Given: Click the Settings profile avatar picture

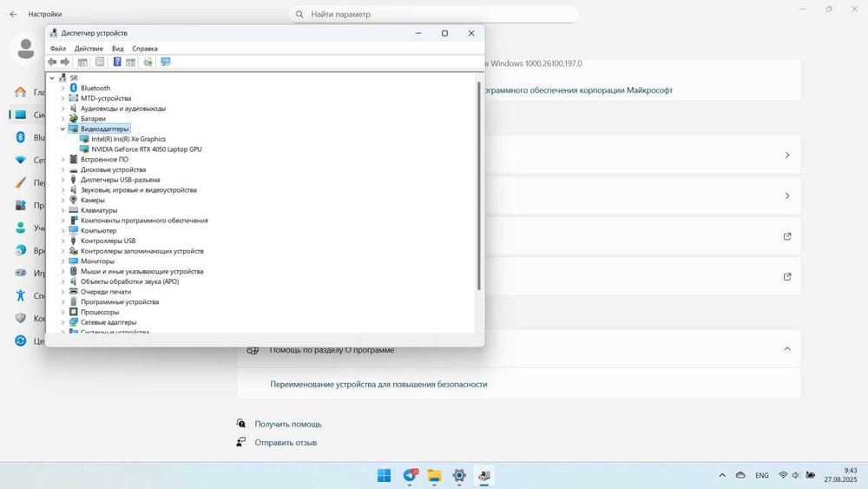Looking at the screenshot, I should click(25, 49).
